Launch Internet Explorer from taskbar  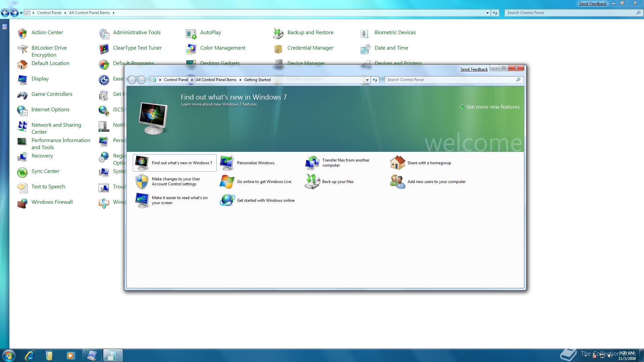[x=30, y=355]
